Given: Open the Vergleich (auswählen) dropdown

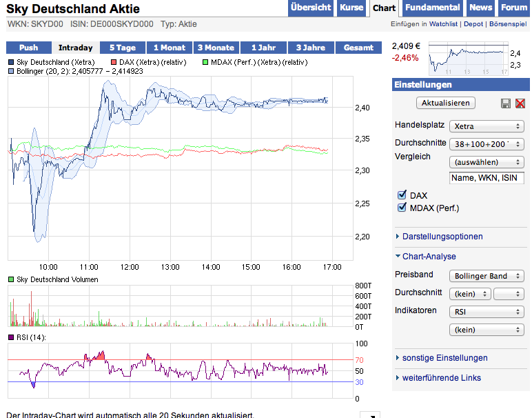Looking at the screenshot, I should point(487,162).
